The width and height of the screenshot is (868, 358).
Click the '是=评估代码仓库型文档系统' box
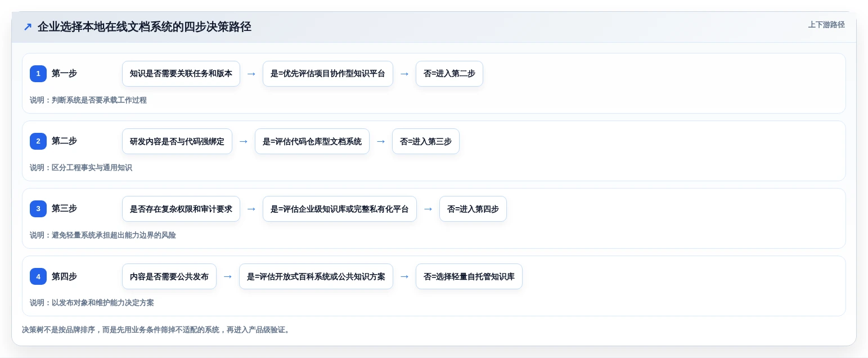pos(312,141)
